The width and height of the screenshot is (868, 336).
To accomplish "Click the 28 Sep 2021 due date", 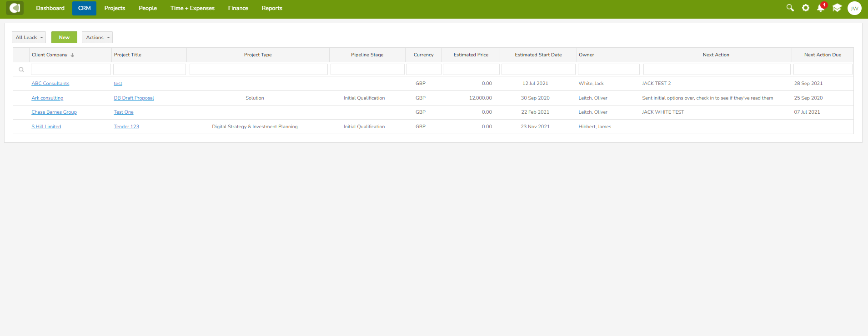I will pos(808,84).
